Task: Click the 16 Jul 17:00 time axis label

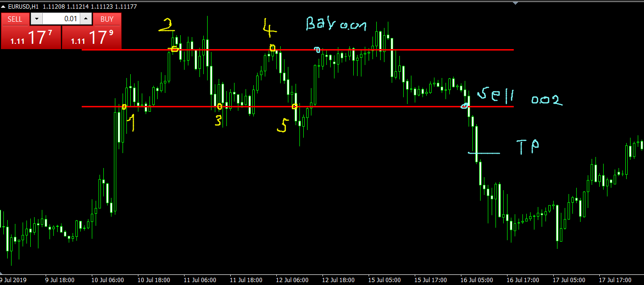Action: (523, 280)
